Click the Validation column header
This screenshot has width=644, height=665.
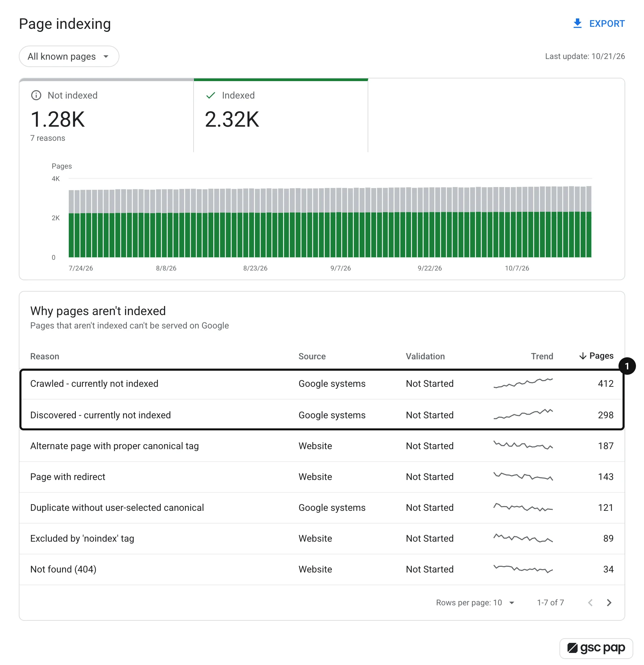(x=425, y=356)
